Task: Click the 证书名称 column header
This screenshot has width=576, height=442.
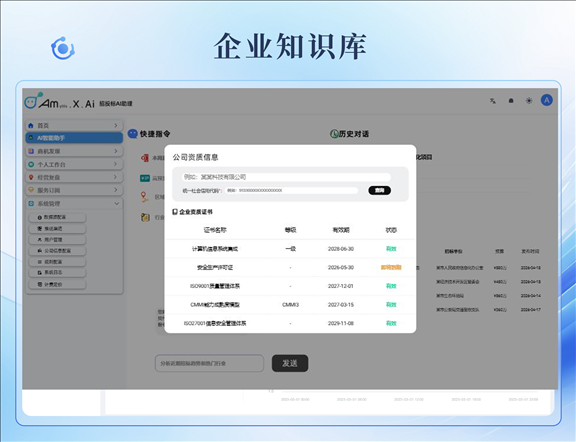Action: tap(215, 230)
